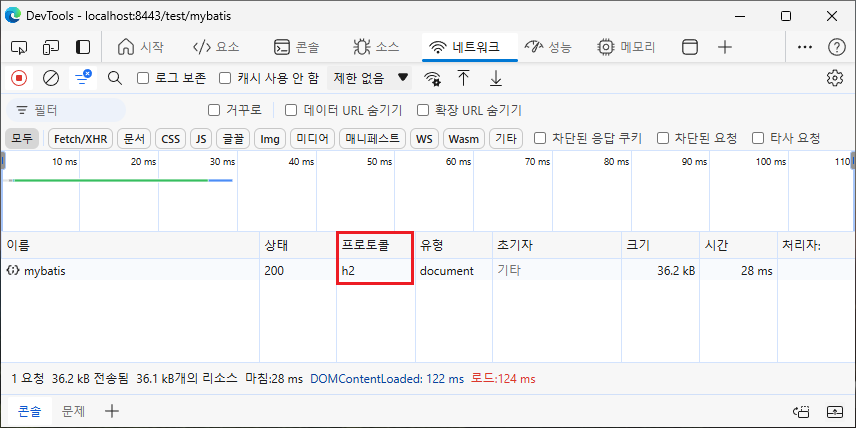856x428 pixels.
Task: Open the 소스 sources tab
Action: click(376, 47)
